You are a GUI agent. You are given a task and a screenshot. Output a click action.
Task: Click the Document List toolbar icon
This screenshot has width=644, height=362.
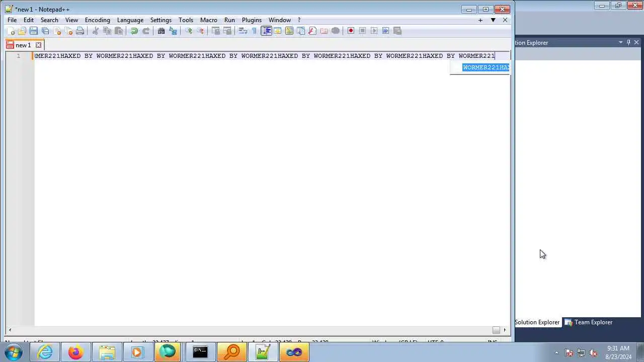point(301,31)
